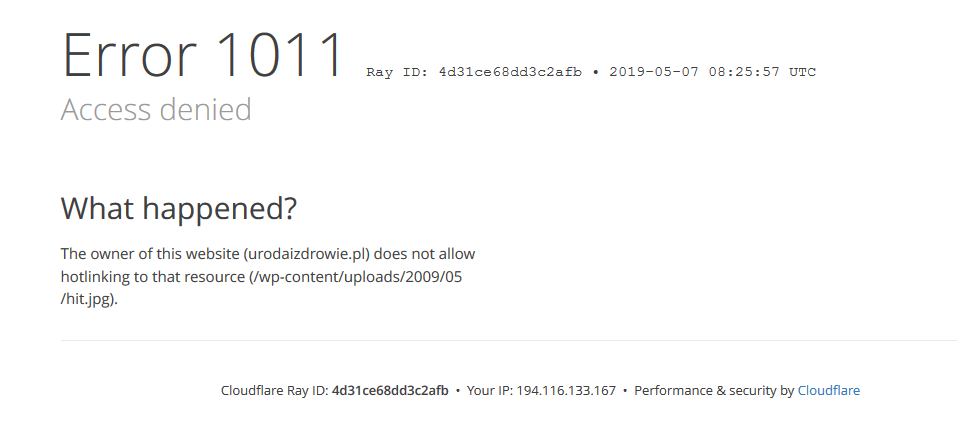Viewport: 957px width, 444px height.
Task: Click the timestamp 2019-05-07 08:25:57 UTC
Action: click(x=712, y=72)
